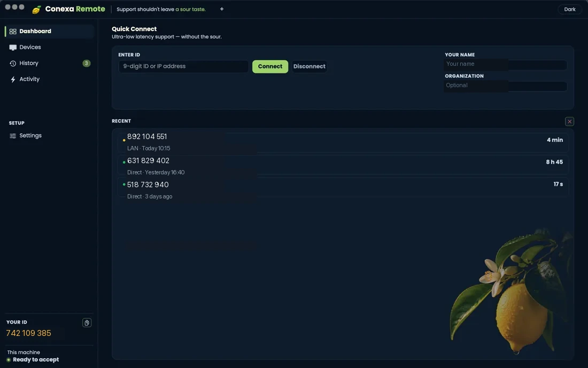Click the Direct · Yesterday 16:40 subtitle
The image size is (588, 368).
[156, 172]
